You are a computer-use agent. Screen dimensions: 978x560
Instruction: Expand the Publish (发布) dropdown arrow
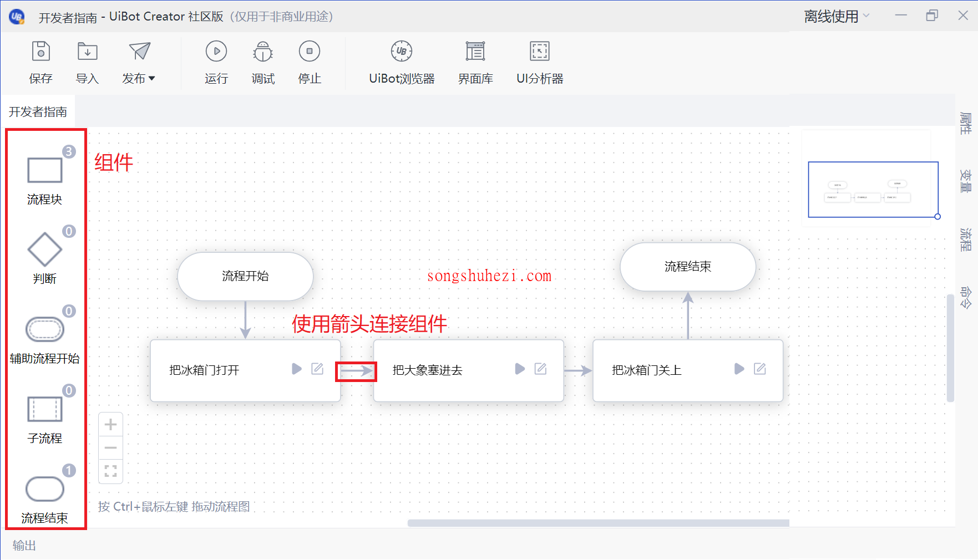click(152, 79)
